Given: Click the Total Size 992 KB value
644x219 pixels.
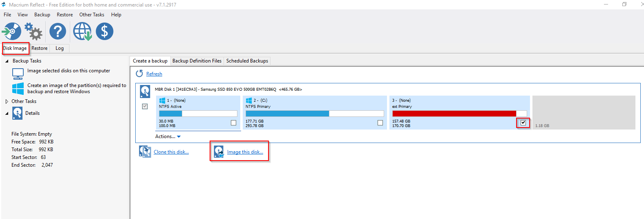Looking at the screenshot, I should pyautogui.click(x=46, y=150).
